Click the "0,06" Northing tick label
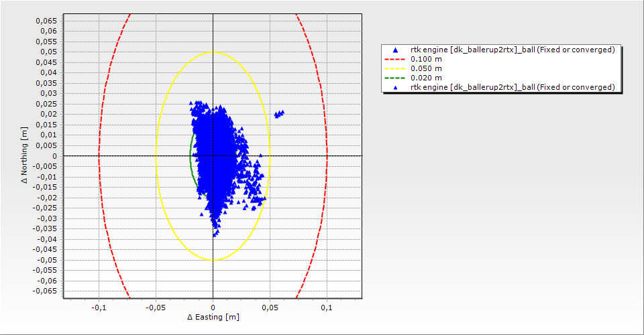This screenshot has height=335, width=644. coord(48,31)
